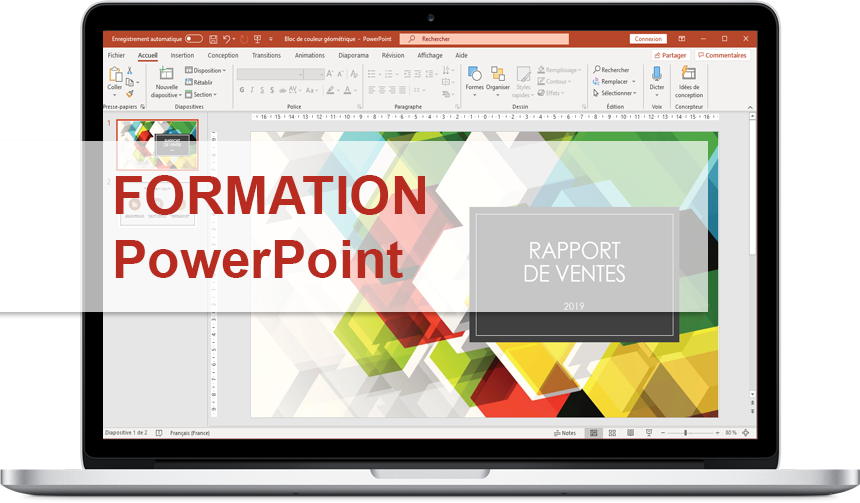Click the Partager button
This screenshot has height=503, width=860.
670,55
